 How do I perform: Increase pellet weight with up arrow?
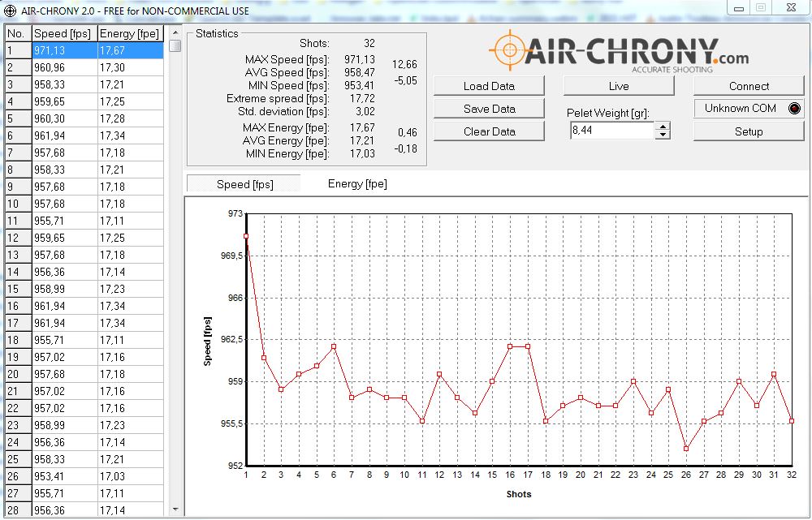(x=663, y=127)
